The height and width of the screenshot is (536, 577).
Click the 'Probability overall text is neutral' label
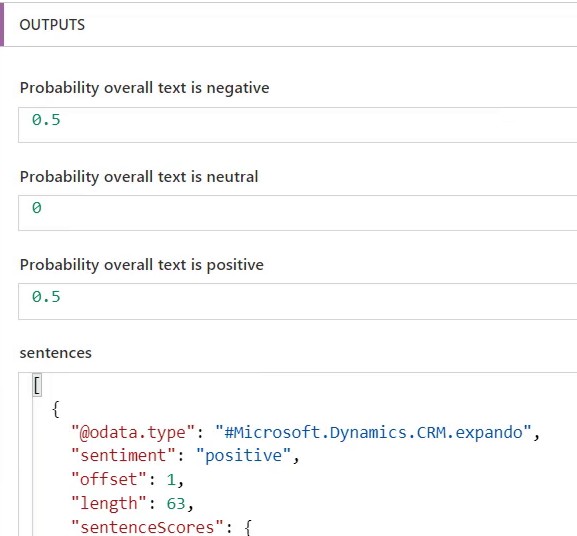[139, 177]
